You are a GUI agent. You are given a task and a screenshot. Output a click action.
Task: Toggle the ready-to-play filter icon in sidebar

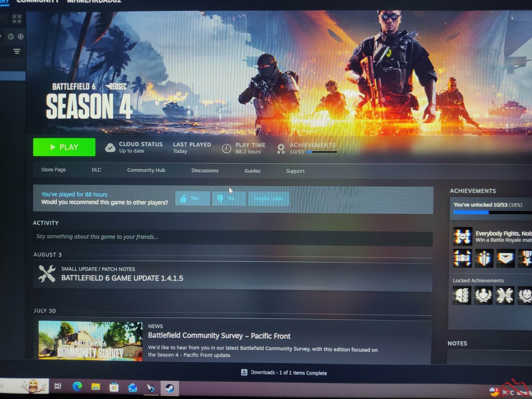click(20, 37)
